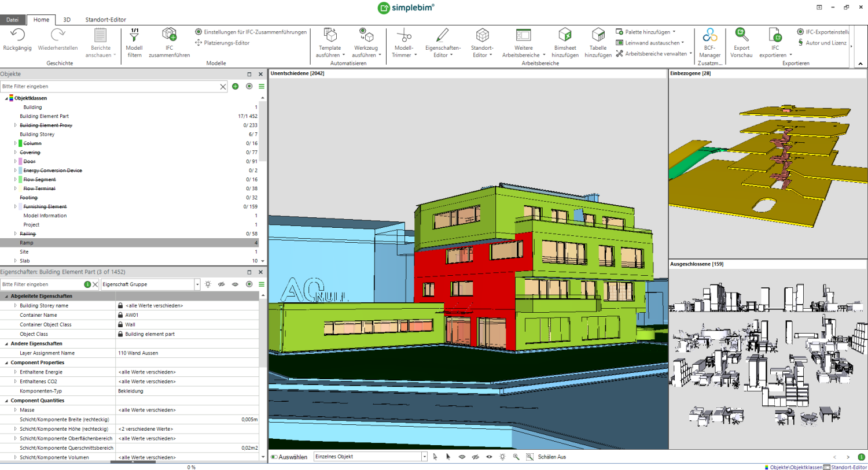Switch to the 3D ribbon tab
868x470 pixels.
pos(67,19)
